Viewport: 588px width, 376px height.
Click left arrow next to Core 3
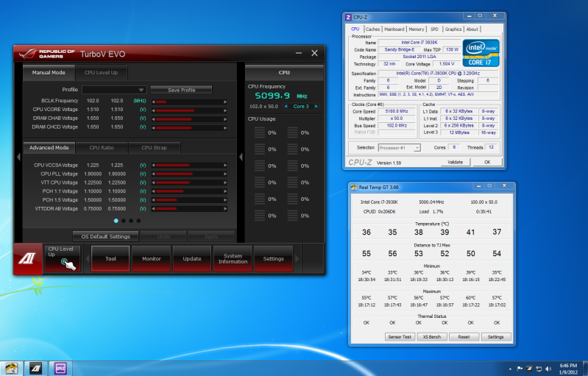pos(286,107)
